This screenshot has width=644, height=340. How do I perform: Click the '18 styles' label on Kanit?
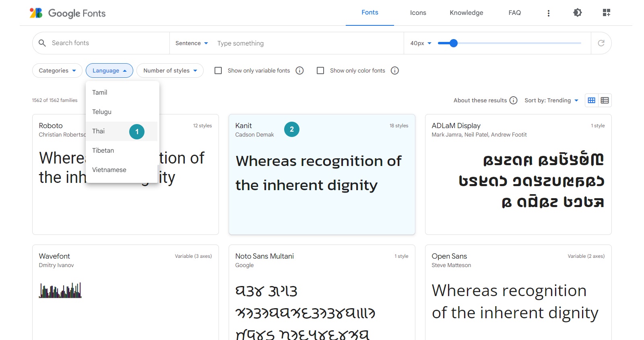(399, 126)
